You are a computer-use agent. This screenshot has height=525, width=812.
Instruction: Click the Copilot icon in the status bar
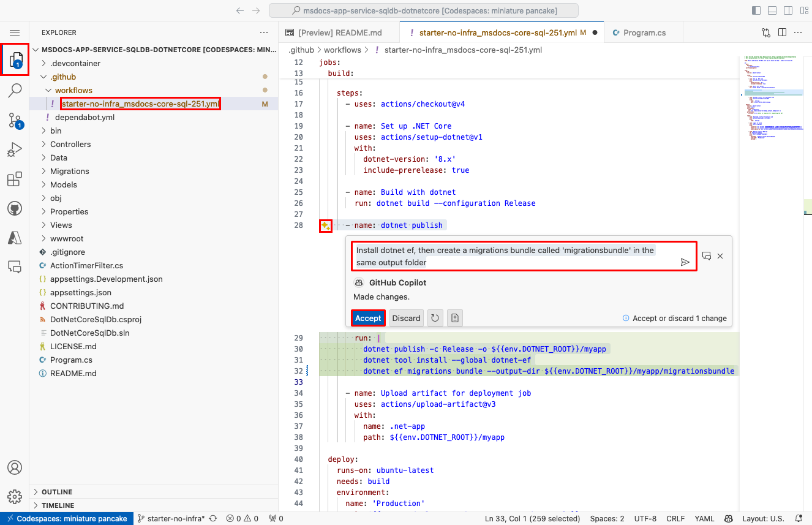click(728, 518)
